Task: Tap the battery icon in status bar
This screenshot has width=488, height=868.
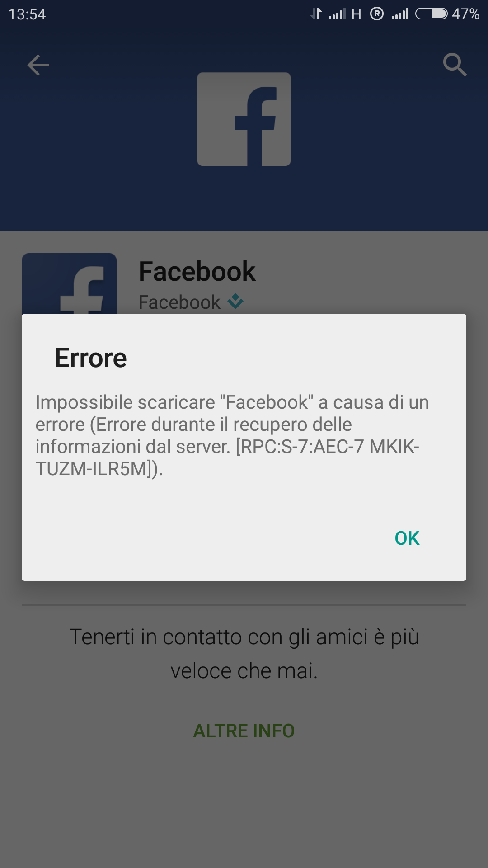Action: pyautogui.click(x=432, y=14)
